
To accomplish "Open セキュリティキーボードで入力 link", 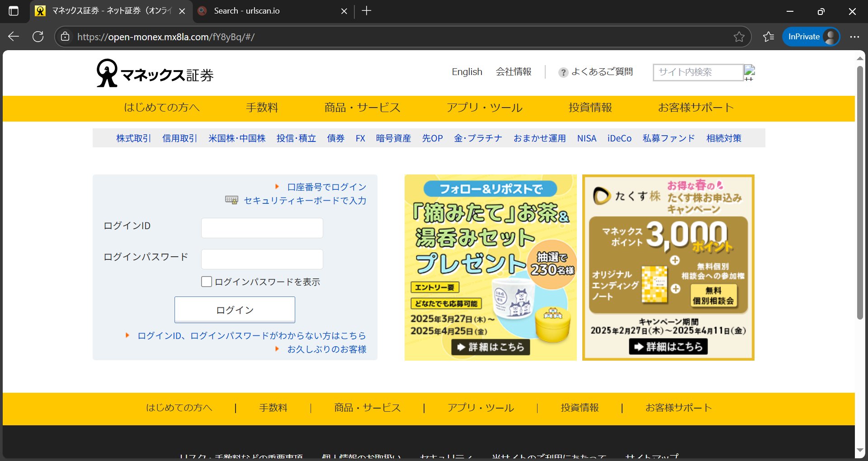I will pyautogui.click(x=305, y=200).
